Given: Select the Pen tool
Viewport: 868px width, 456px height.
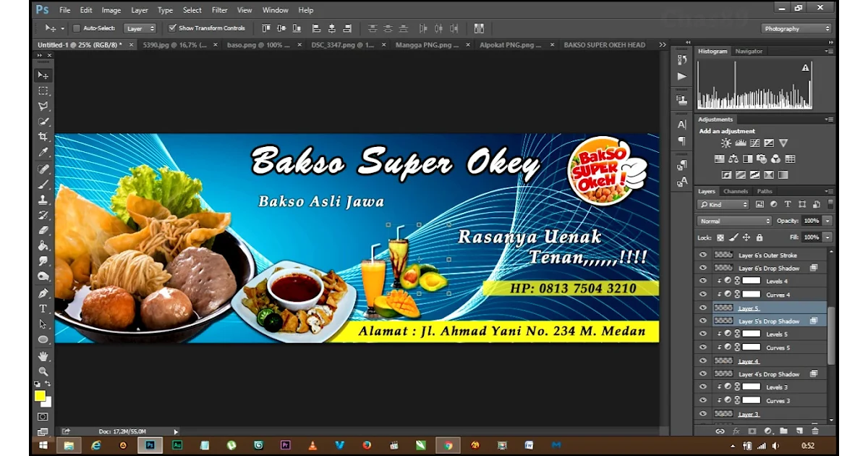Looking at the screenshot, I should (x=43, y=293).
